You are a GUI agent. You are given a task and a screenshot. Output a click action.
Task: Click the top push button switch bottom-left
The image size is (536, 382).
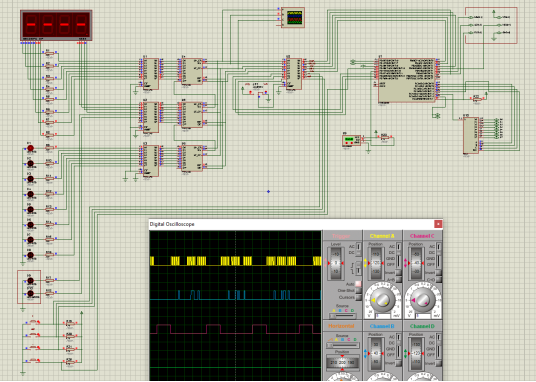coord(33,322)
